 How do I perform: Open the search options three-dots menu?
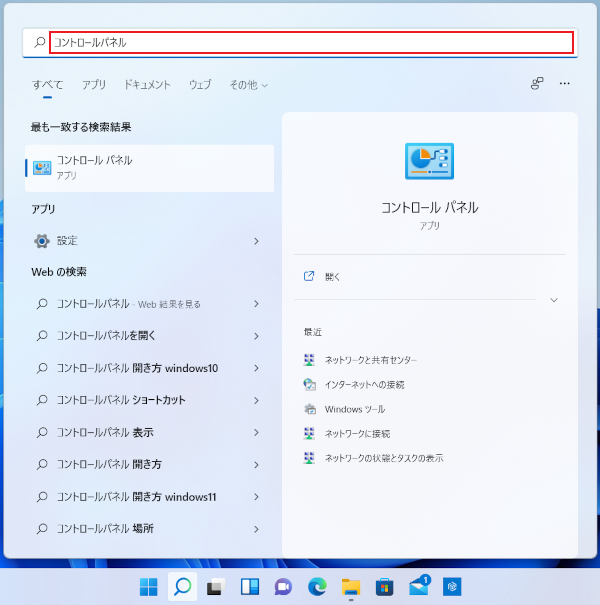(565, 84)
